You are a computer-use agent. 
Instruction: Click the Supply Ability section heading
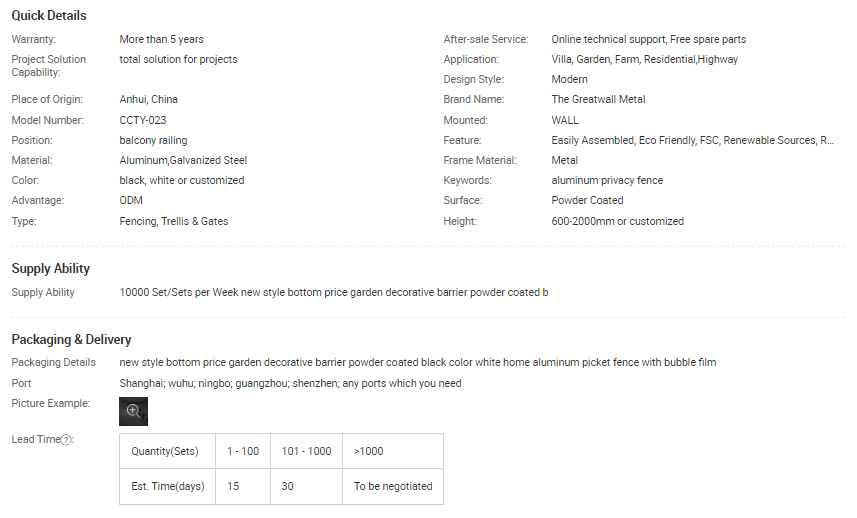[x=51, y=269]
